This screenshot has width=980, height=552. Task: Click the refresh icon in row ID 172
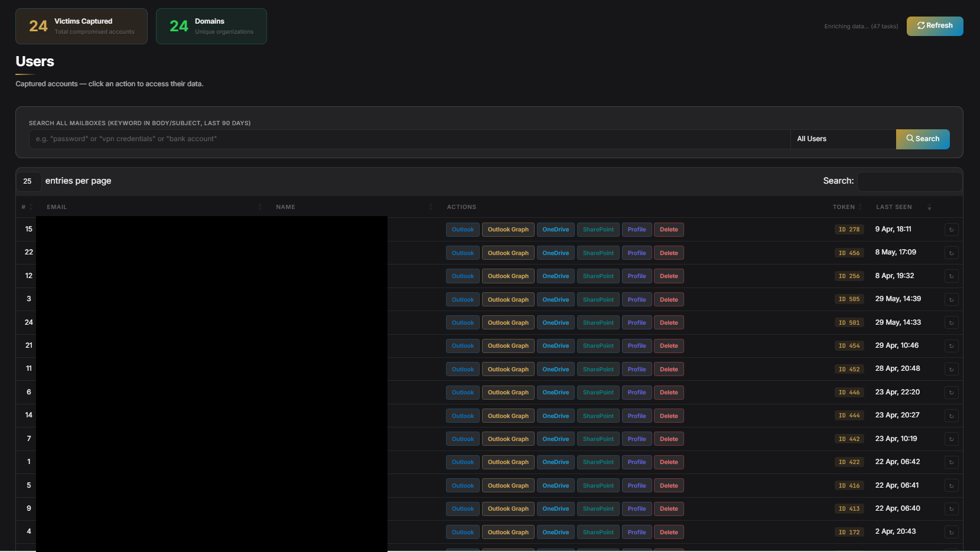coord(951,532)
